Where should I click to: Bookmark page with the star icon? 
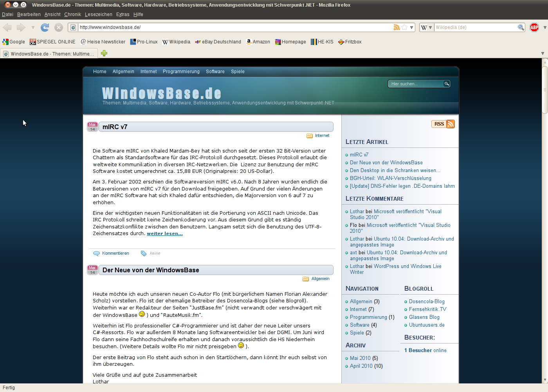point(404,27)
